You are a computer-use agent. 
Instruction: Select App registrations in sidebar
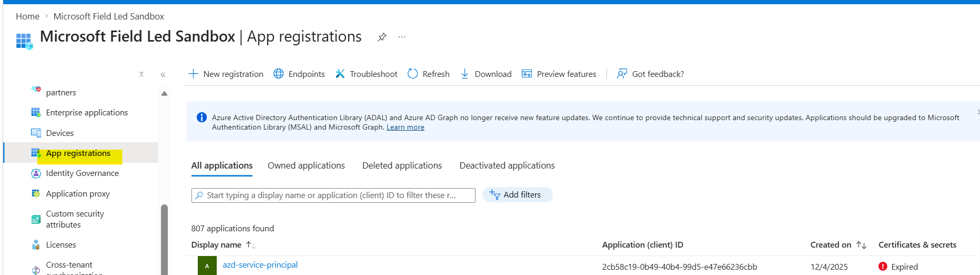click(78, 153)
